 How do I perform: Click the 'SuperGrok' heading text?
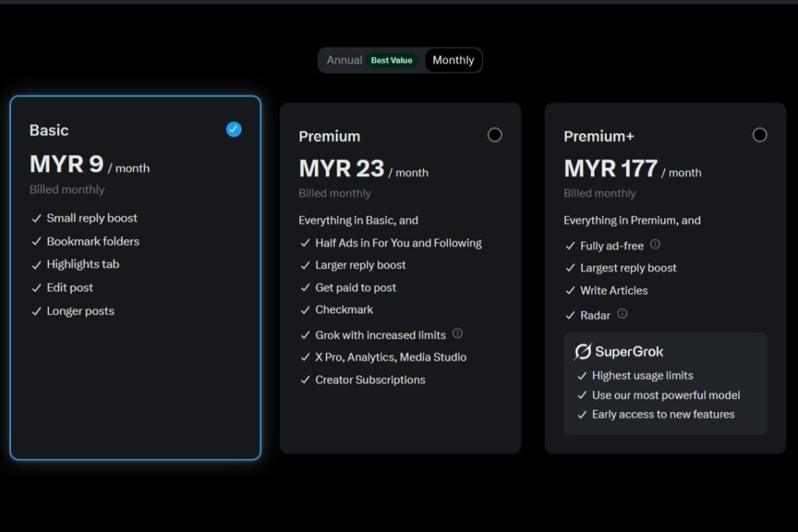click(x=629, y=351)
